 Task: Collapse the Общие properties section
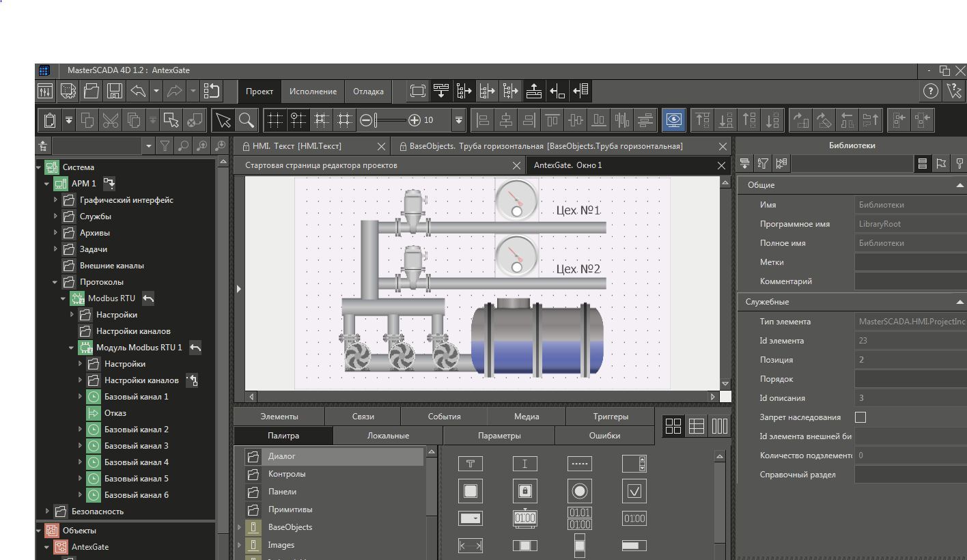pos(959,185)
